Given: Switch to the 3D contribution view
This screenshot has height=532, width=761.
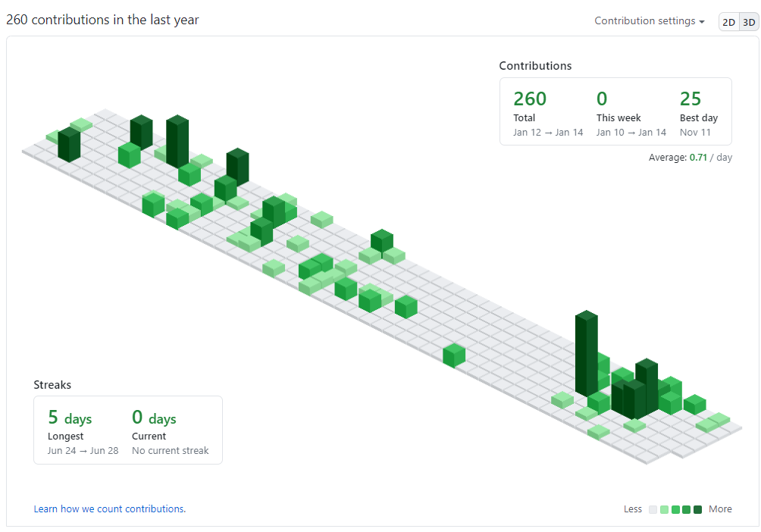Looking at the screenshot, I should tap(749, 22).
